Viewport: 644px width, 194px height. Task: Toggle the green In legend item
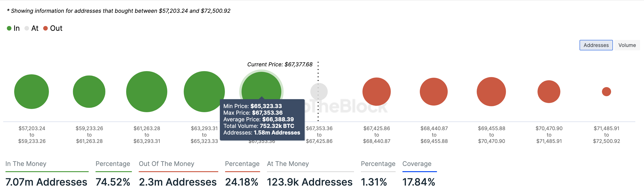pos(13,28)
